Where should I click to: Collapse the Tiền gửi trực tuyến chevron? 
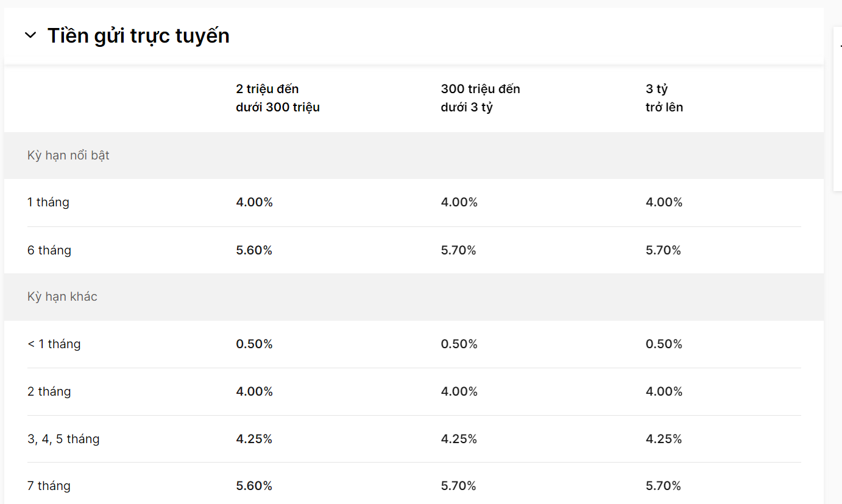pos(30,35)
